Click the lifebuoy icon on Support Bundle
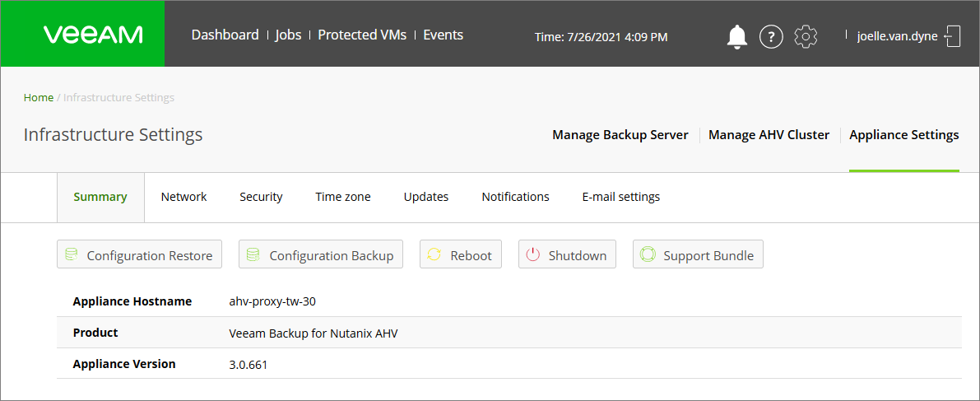Screen dimensions: 980x401 click(x=648, y=254)
